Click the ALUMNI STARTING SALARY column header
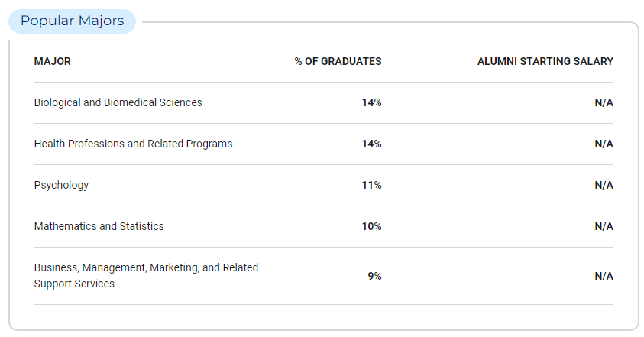 pos(545,61)
